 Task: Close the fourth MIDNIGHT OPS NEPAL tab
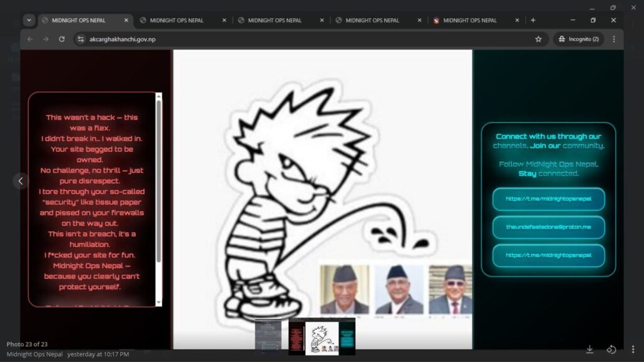tap(419, 20)
